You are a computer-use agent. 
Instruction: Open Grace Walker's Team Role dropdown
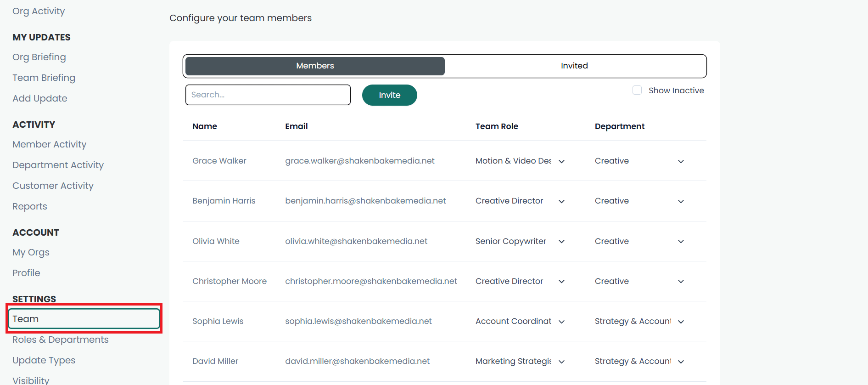[x=521, y=161]
